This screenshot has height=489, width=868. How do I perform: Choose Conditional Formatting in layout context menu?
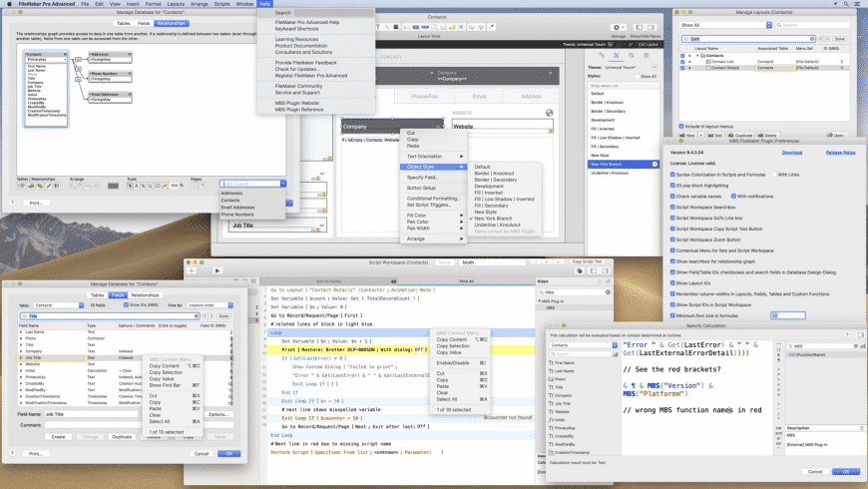[x=433, y=199]
